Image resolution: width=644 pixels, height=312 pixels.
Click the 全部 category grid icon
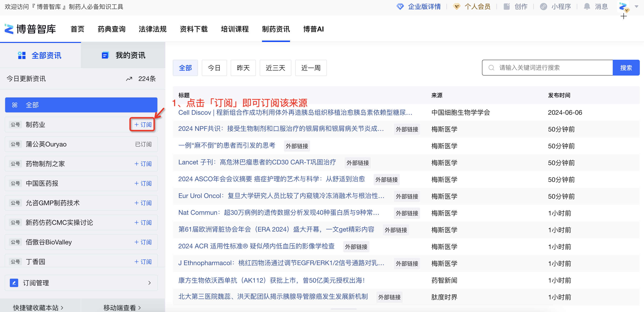click(15, 105)
